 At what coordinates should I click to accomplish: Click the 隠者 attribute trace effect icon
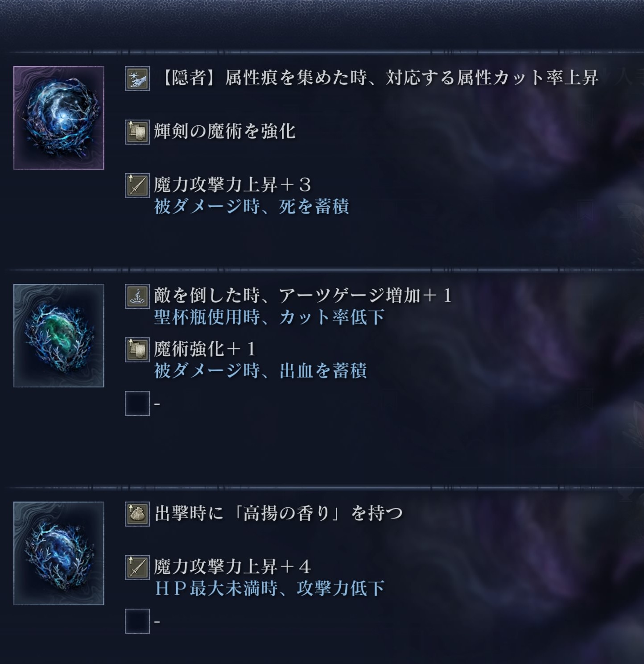[x=137, y=79]
